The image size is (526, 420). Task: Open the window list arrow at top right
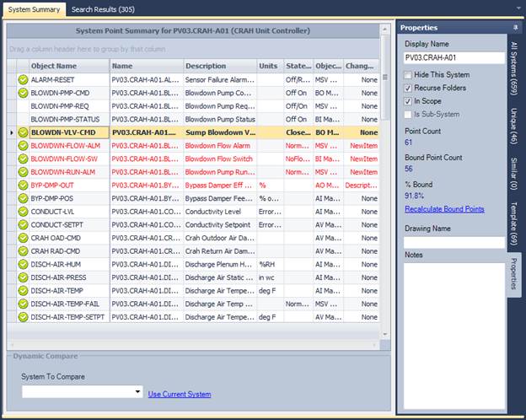pyautogui.click(x=518, y=9)
